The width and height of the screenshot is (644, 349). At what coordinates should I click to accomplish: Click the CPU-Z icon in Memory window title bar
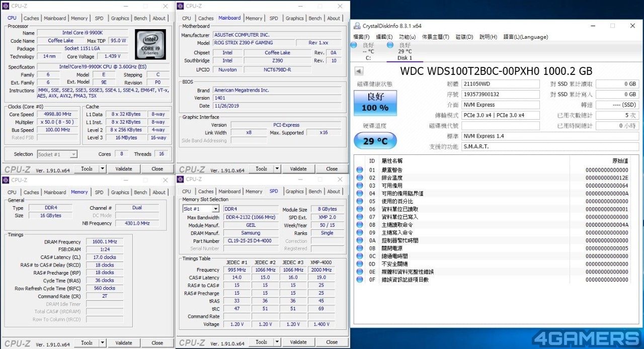coord(6,180)
